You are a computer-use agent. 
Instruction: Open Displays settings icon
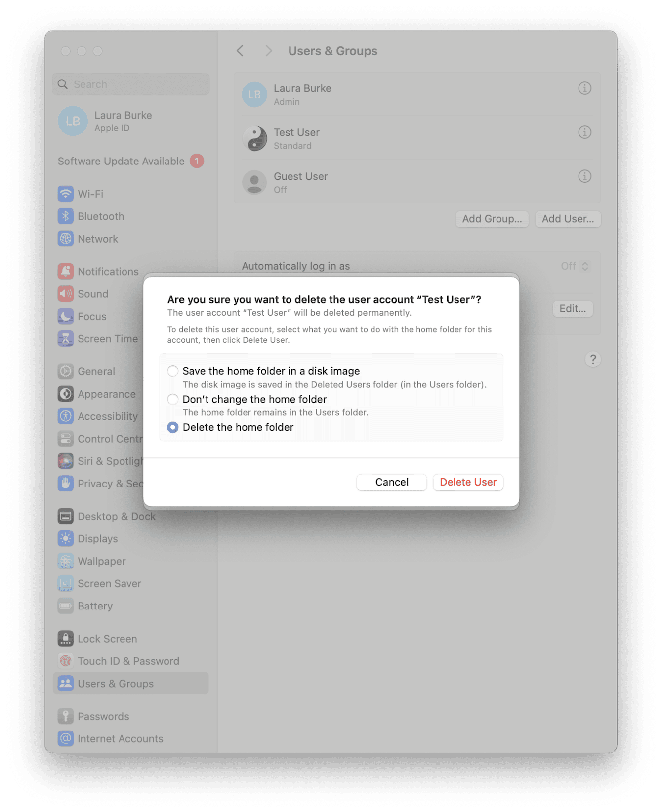click(66, 538)
